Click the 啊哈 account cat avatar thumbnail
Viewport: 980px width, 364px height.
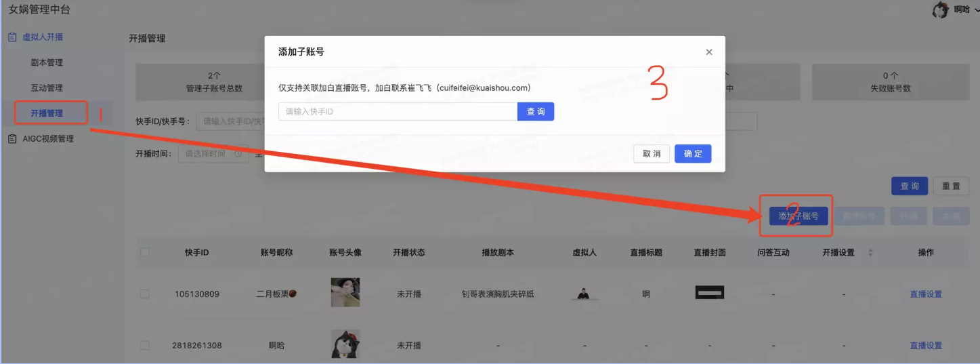click(x=345, y=344)
